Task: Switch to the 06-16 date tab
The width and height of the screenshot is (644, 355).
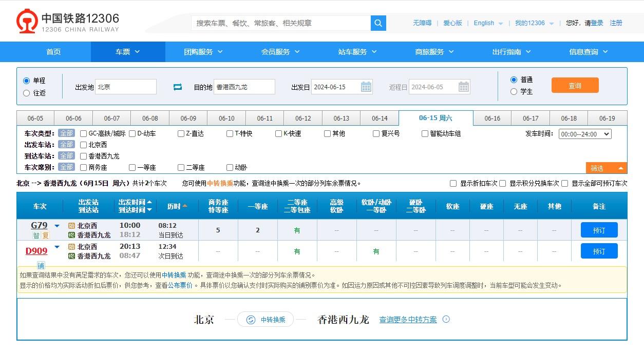Action: [x=491, y=117]
